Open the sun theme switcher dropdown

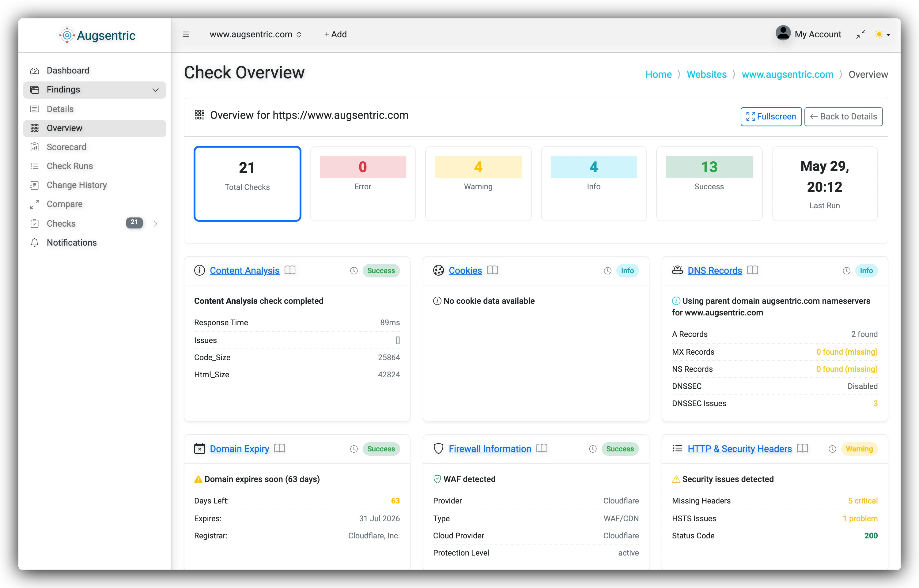click(883, 34)
